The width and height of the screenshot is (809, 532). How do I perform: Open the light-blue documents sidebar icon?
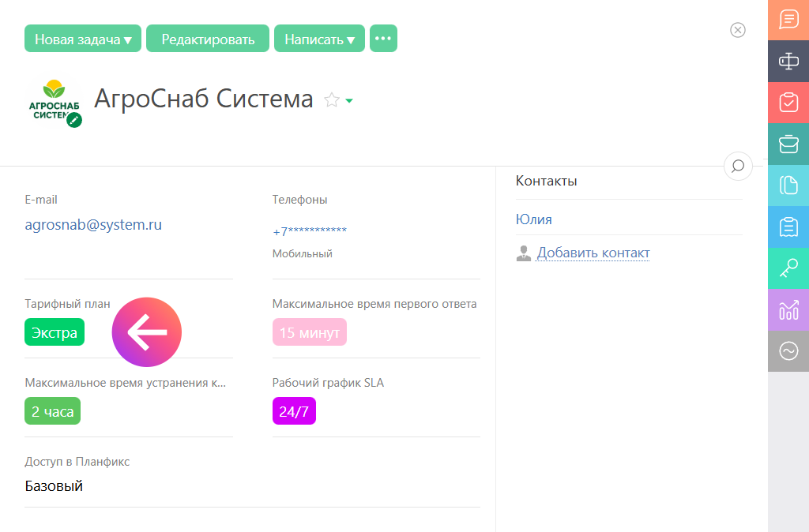788,185
